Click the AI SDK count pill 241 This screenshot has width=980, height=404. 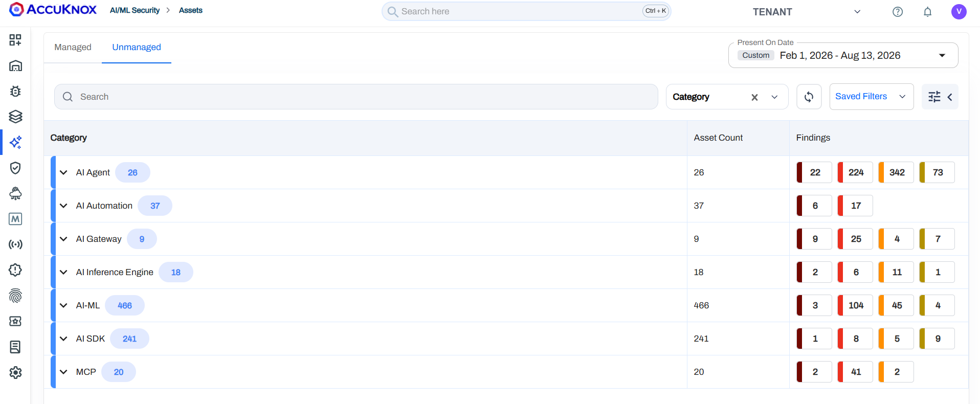(x=129, y=339)
